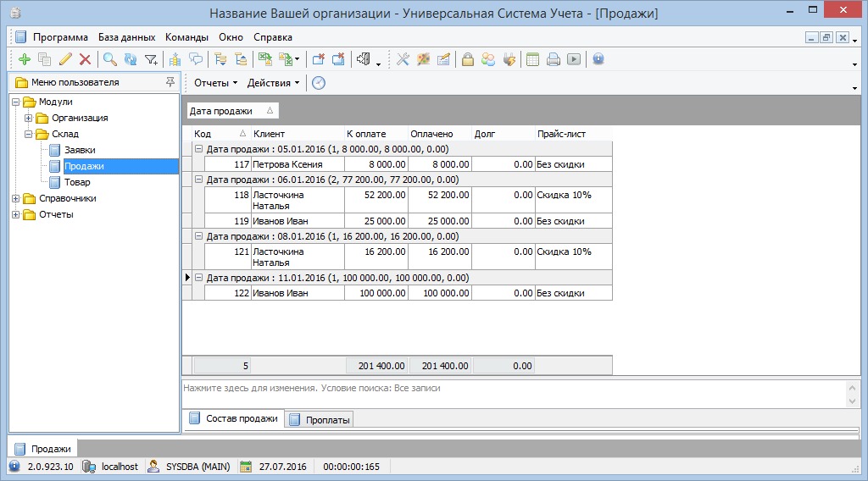Select Товар in the module tree

click(x=77, y=182)
